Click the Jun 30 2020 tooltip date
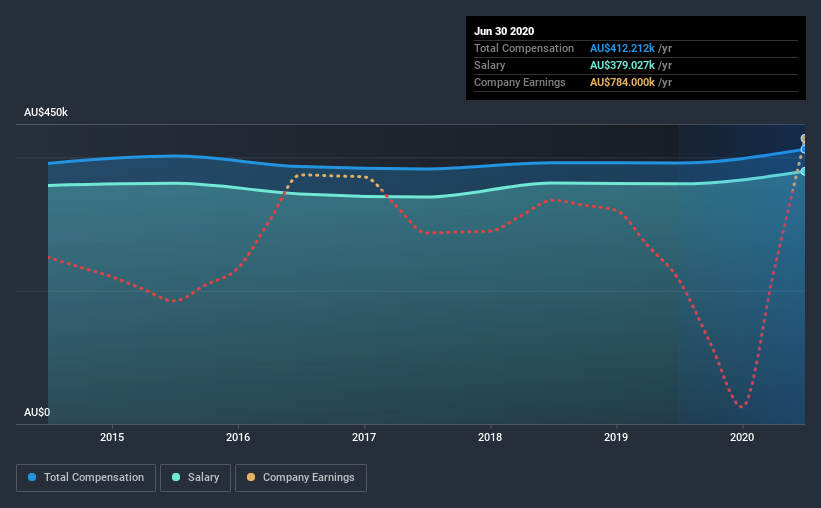821x508 pixels. pyautogui.click(x=504, y=31)
